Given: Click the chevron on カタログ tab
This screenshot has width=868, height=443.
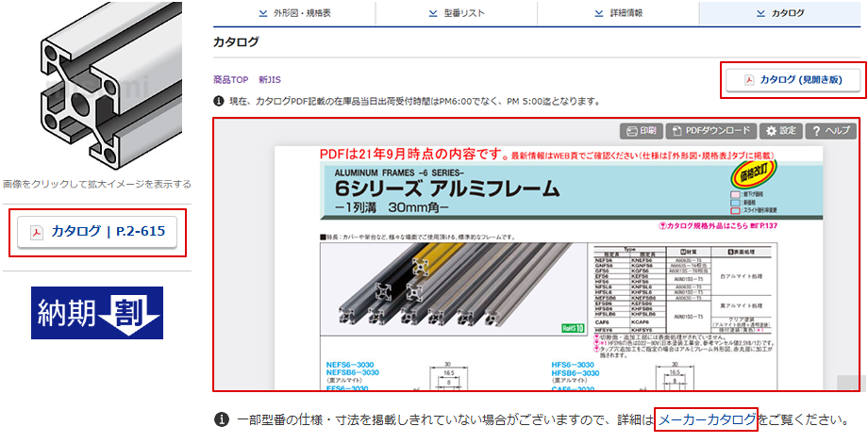Looking at the screenshot, I should click(x=760, y=13).
